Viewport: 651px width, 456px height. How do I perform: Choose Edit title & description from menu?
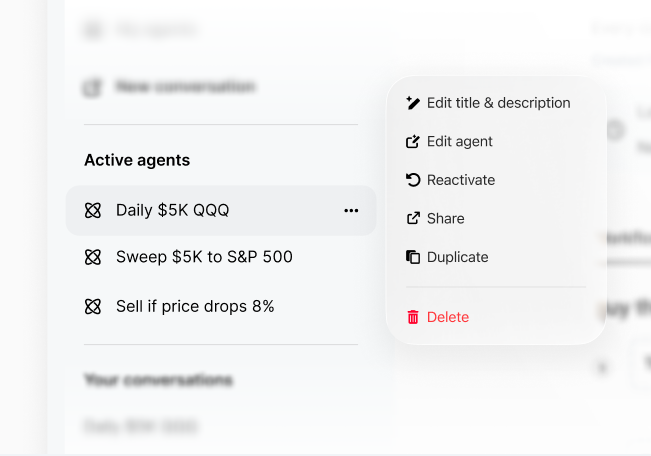pos(498,103)
